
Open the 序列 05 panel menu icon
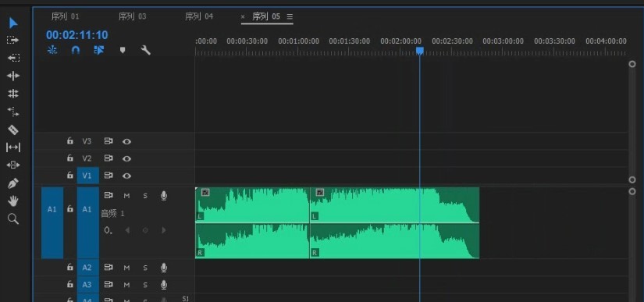point(290,17)
